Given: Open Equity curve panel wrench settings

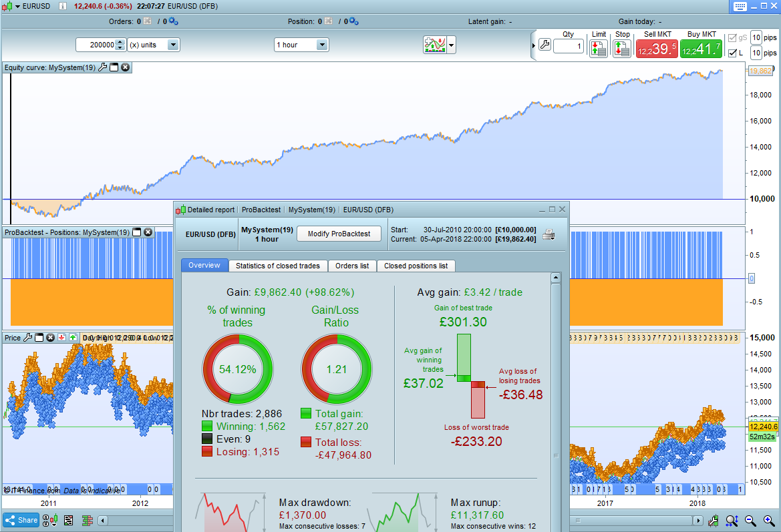Looking at the screenshot, I should [x=103, y=67].
